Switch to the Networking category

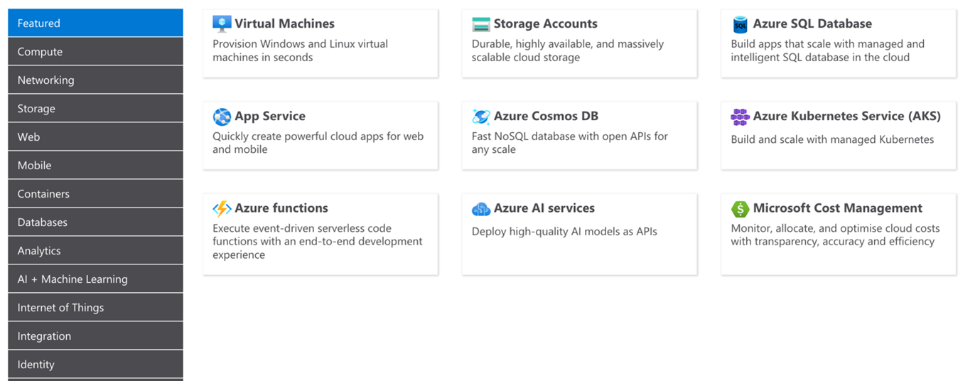click(95, 80)
